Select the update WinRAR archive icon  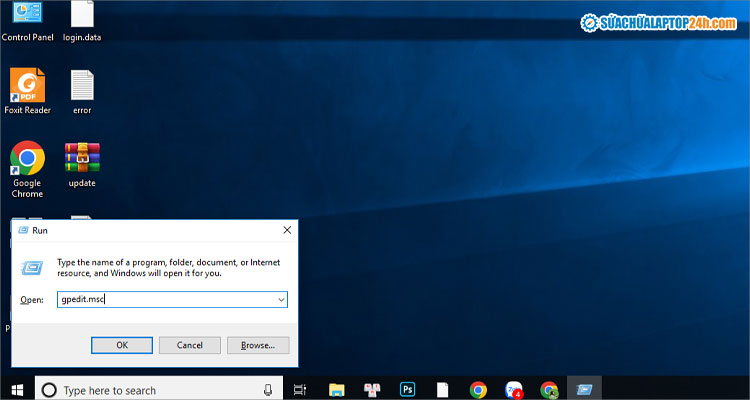click(82, 159)
